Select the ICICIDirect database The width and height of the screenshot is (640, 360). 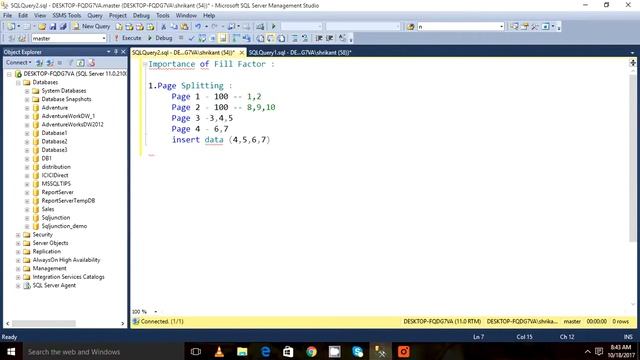point(55,176)
